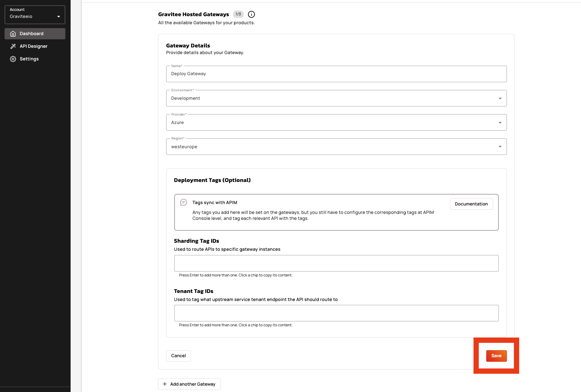Open the Provider dropdown set to Azure
Viewport: 581px width, 392px height.
(336, 123)
